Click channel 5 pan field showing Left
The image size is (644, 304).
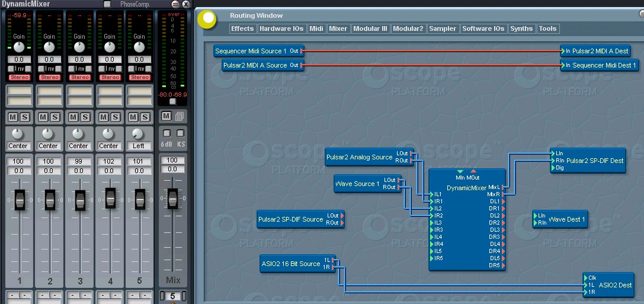tap(138, 146)
